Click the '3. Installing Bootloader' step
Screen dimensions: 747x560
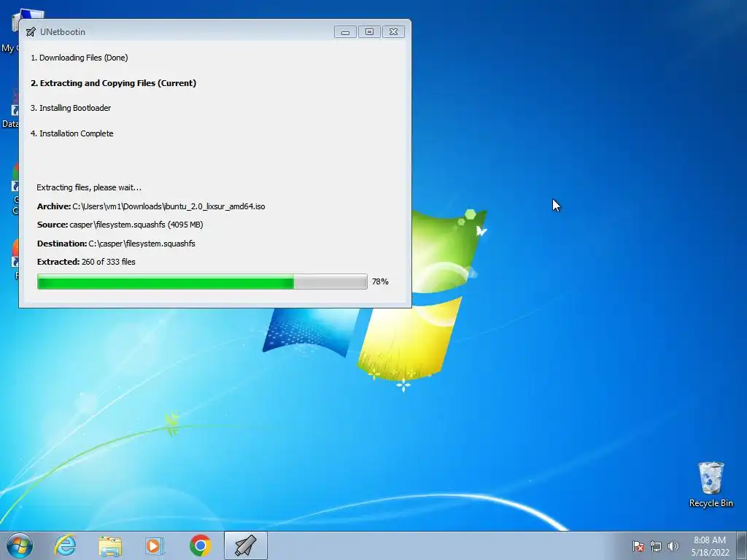coord(71,108)
